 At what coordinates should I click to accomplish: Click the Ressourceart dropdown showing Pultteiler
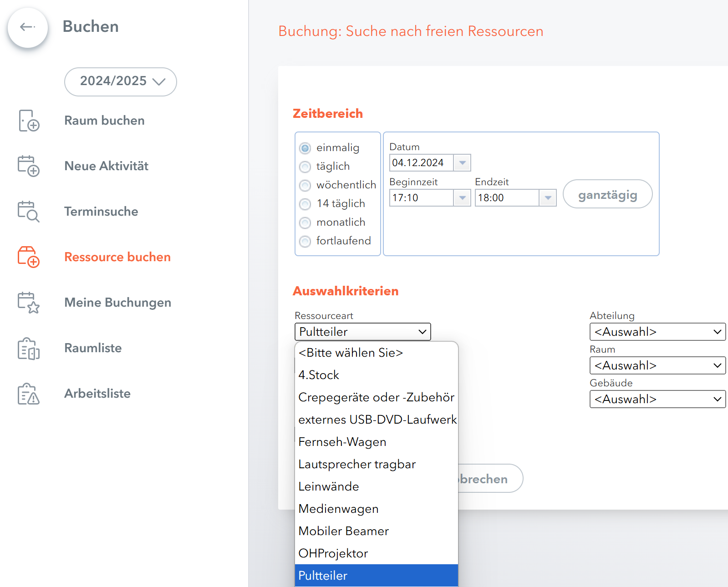362,332
